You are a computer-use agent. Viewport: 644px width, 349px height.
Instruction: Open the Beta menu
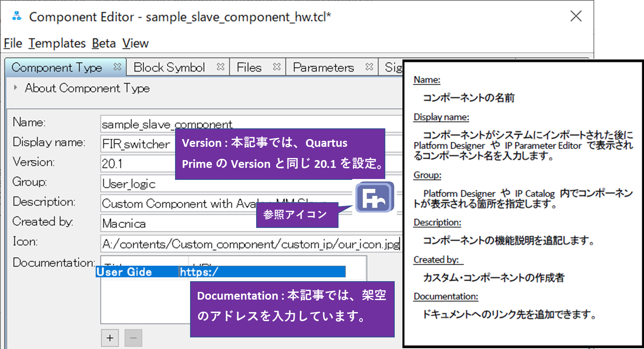point(103,43)
